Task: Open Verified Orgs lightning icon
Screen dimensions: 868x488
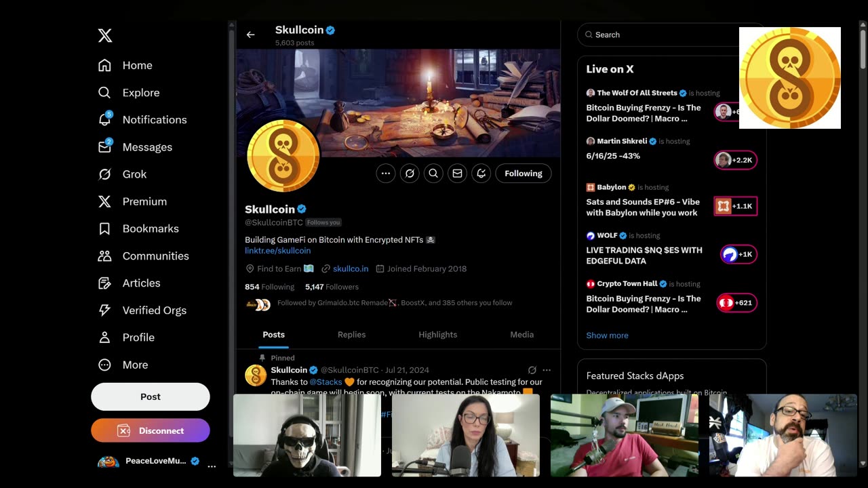Action: [104, 310]
